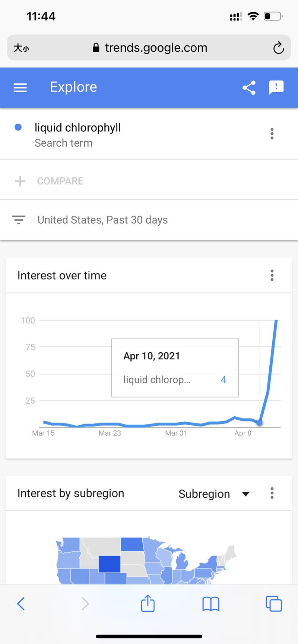Select the darkest blue state on map
This screenshot has width=298, height=644.
click(x=110, y=564)
